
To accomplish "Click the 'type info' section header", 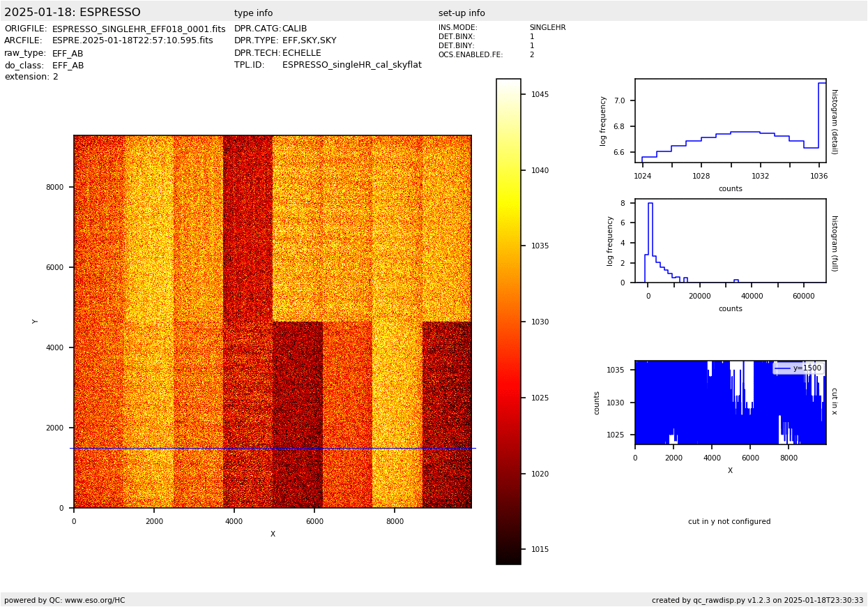I will click(253, 13).
